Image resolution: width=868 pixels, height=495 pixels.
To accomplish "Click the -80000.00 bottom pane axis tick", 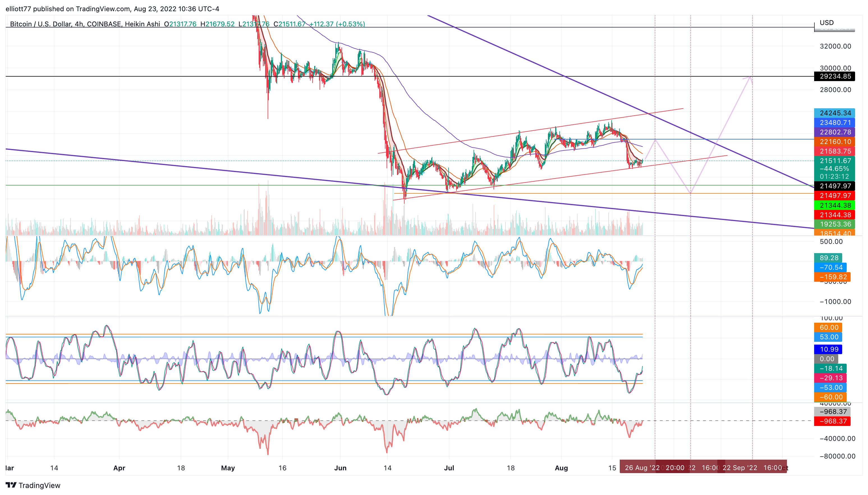I will coord(837,456).
